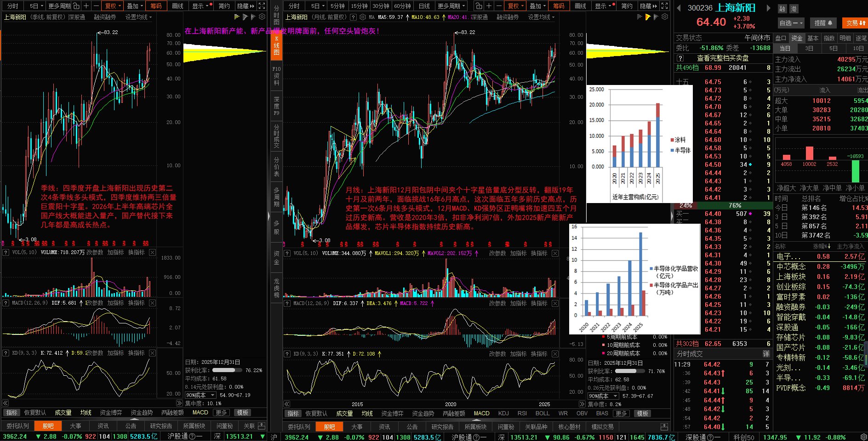Screen dimensions: 868x441
Task: Click 更多 under the left chart indicators
Action: (x=221, y=413)
